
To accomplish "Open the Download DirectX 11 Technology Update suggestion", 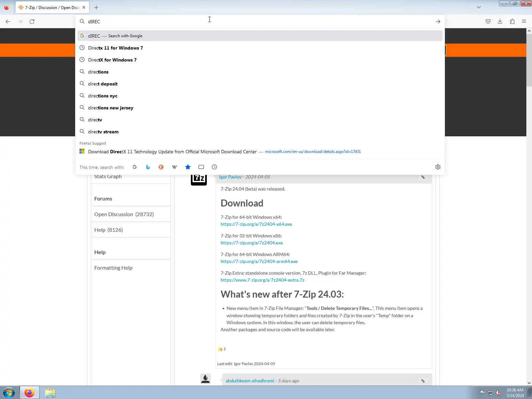I will coord(260,152).
